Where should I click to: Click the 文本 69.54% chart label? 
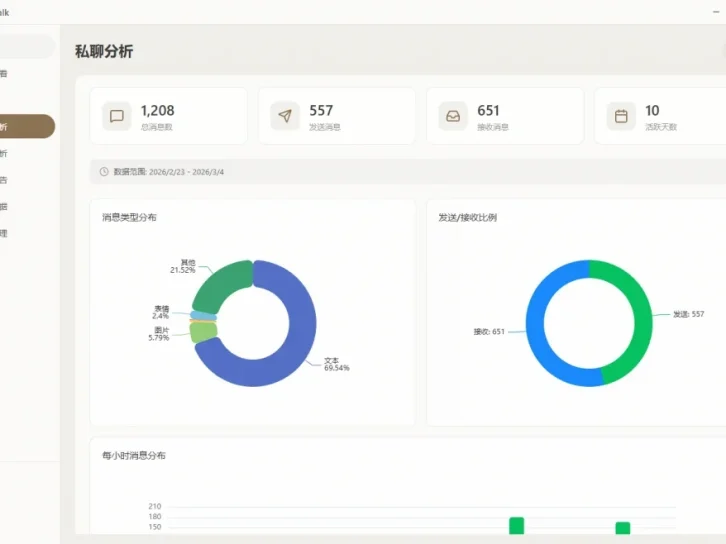point(337,364)
